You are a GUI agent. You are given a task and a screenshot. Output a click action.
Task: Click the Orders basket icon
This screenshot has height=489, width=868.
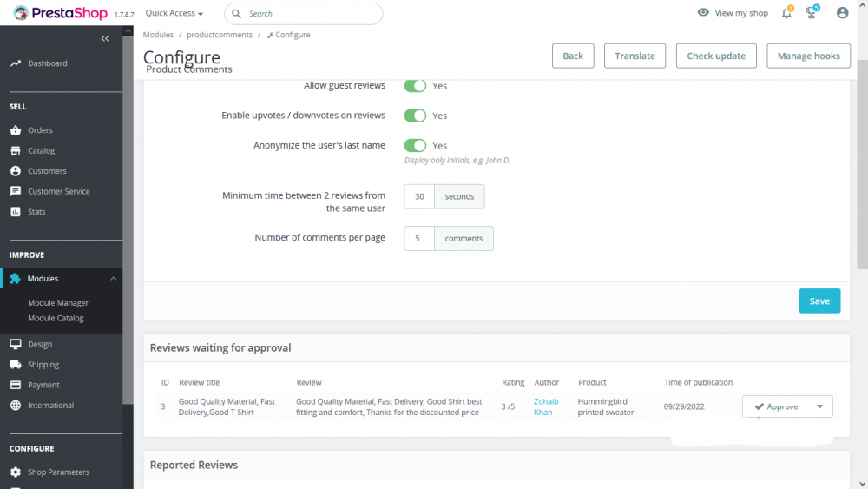coord(16,130)
